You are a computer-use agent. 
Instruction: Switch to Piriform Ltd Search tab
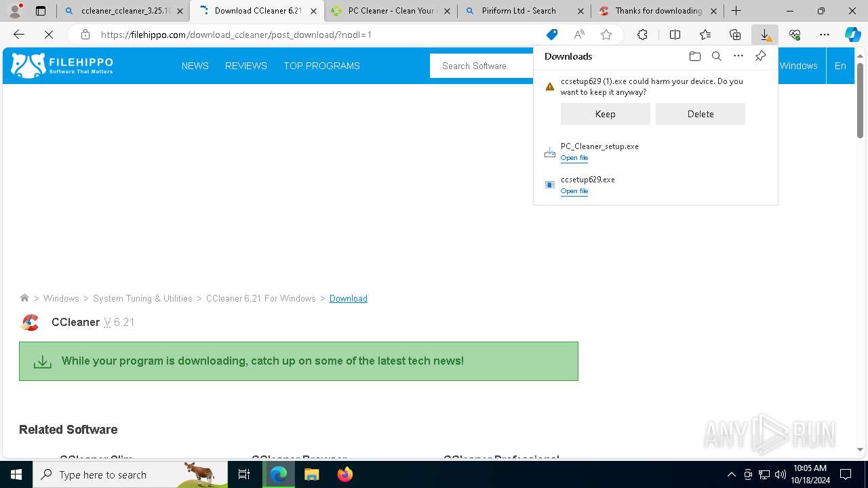(523, 11)
